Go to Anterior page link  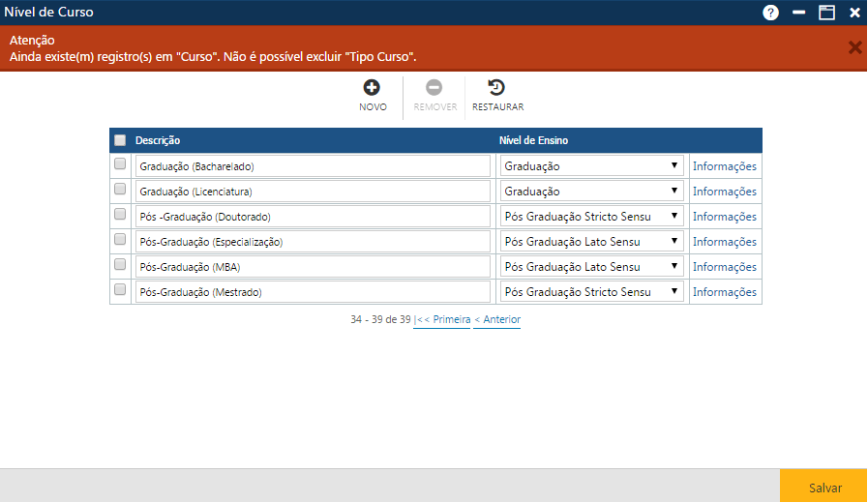[x=497, y=320]
